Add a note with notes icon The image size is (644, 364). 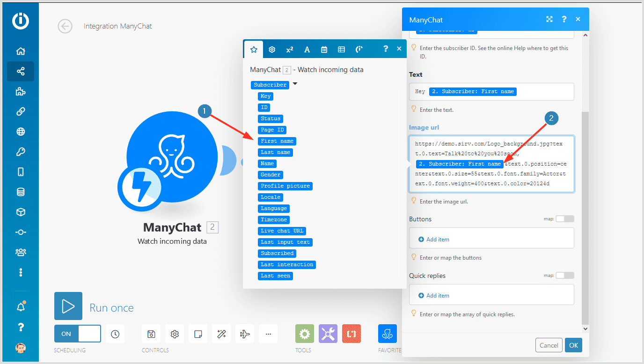click(198, 334)
